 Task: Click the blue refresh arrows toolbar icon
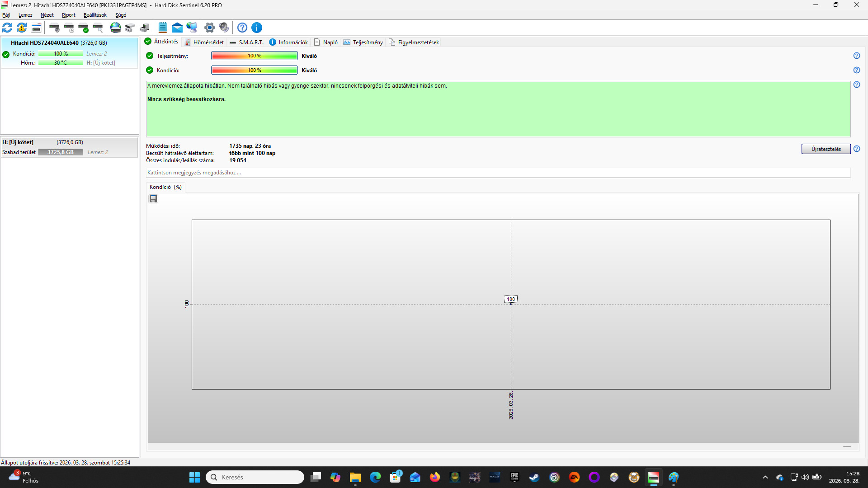click(7, 28)
